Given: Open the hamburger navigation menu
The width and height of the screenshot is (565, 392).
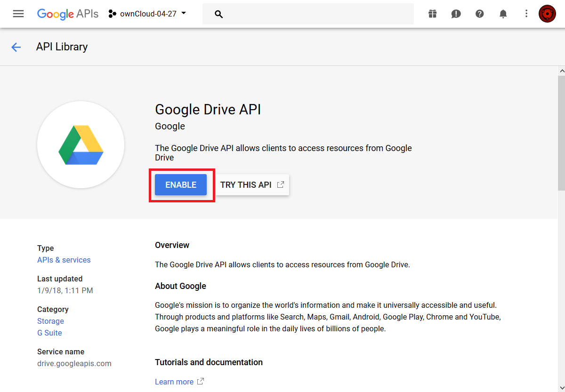Looking at the screenshot, I should click(18, 14).
